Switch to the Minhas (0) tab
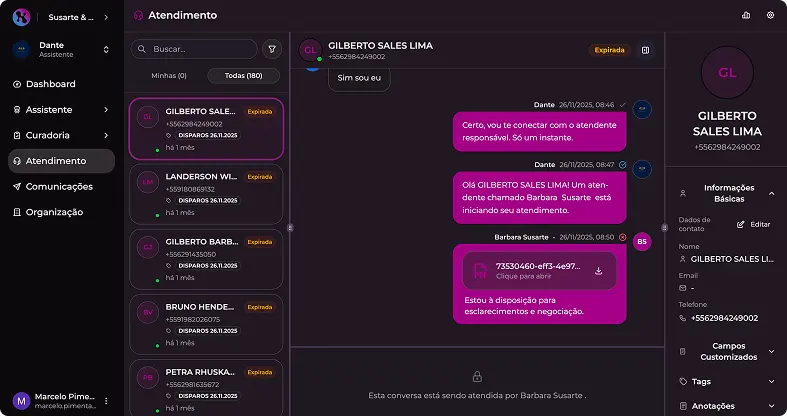787x416 pixels. click(x=169, y=76)
